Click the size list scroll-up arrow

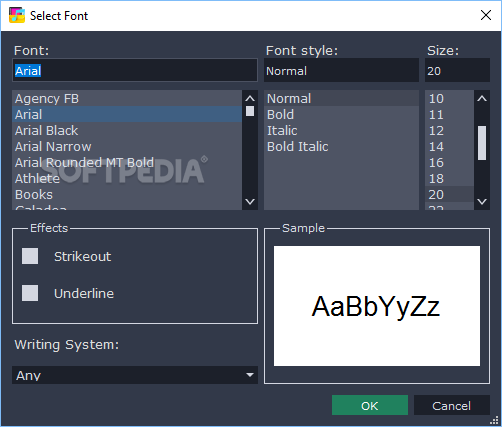coord(482,98)
